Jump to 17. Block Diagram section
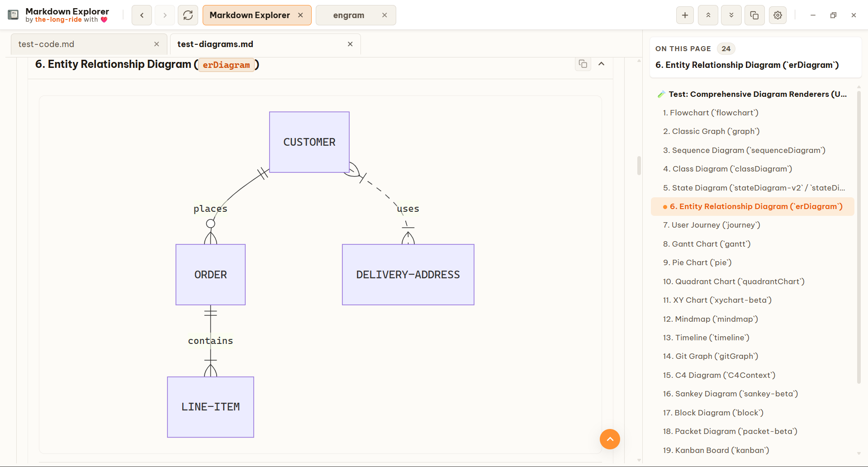The height and width of the screenshot is (467, 868). click(752, 413)
